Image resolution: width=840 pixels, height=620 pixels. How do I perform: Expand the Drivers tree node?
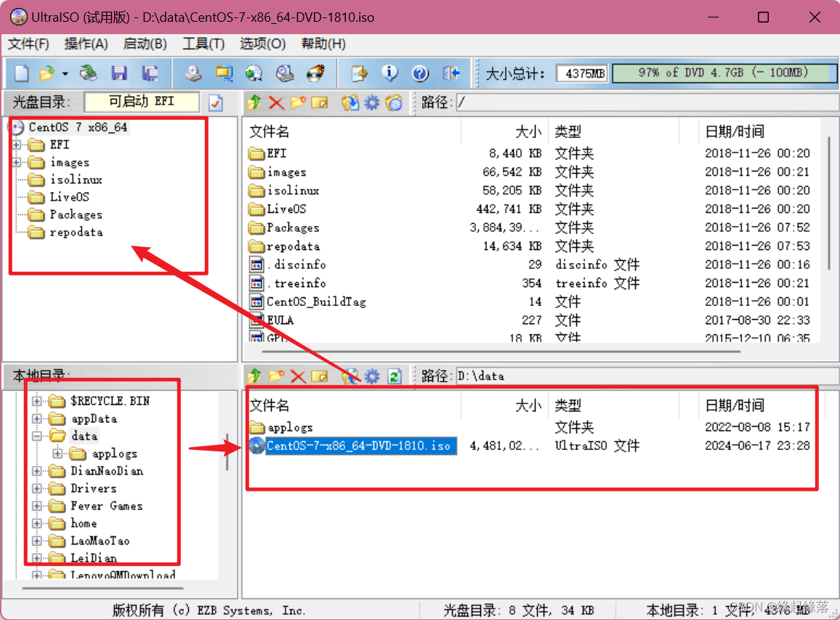click(36, 488)
